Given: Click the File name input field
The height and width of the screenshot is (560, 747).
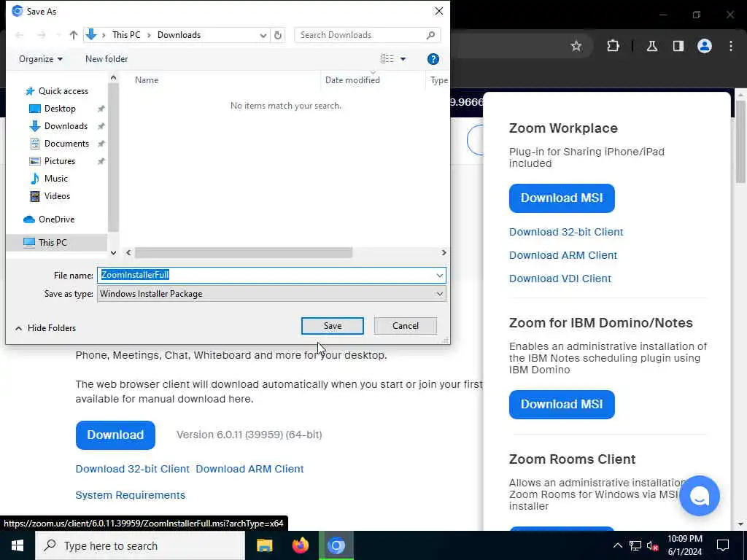Looking at the screenshot, I should point(266,275).
